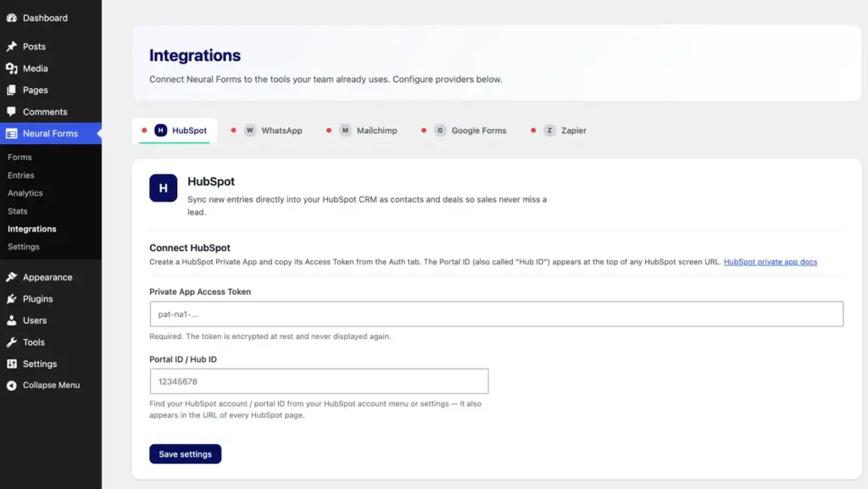Open the Media library icon

tap(12, 68)
